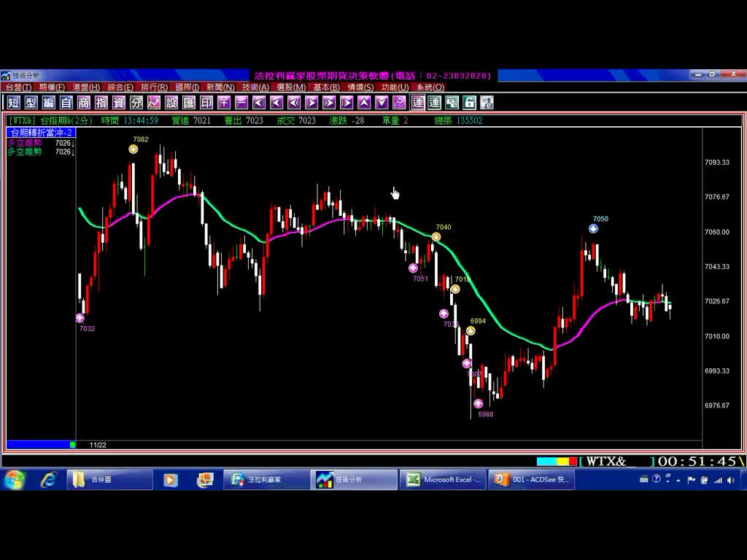
Task: Rewind with double left arrow icon
Action: pos(295,102)
